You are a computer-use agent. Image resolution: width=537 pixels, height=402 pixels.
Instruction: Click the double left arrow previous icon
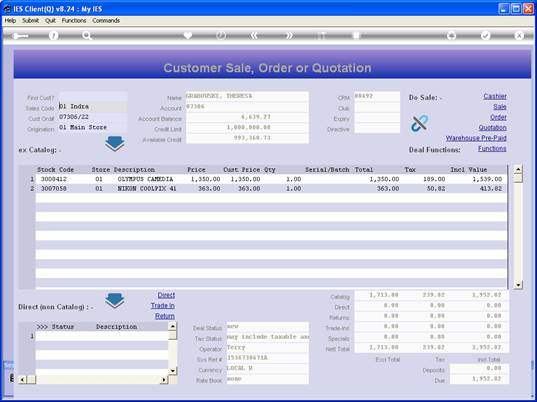pos(254,35)
